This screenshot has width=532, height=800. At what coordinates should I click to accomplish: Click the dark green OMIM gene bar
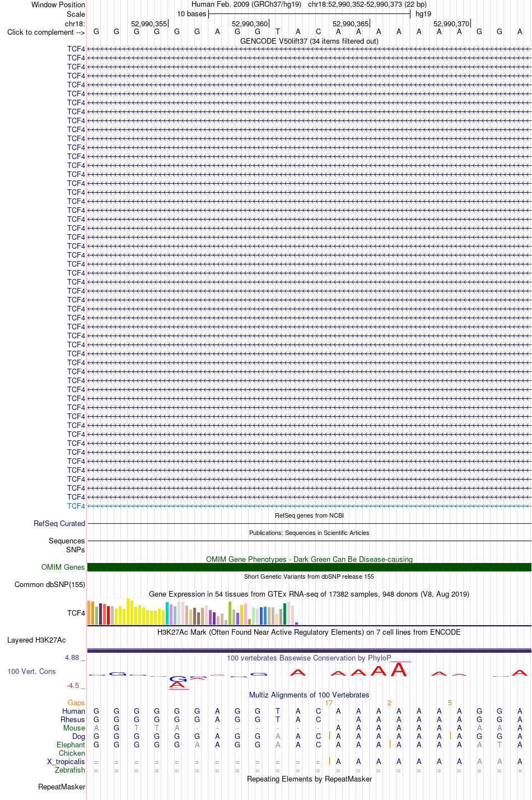point(309,567)
